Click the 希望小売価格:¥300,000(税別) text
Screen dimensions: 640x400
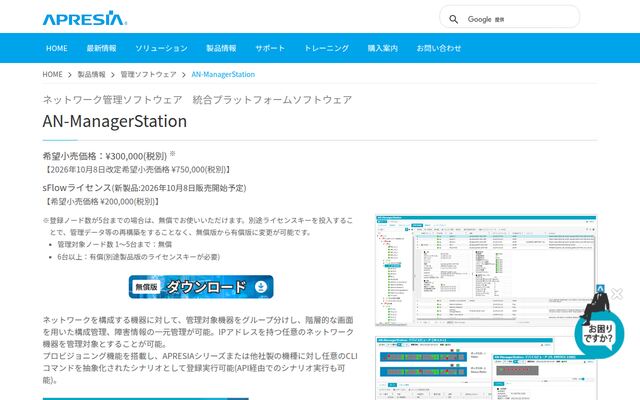[x=105, y=156]
